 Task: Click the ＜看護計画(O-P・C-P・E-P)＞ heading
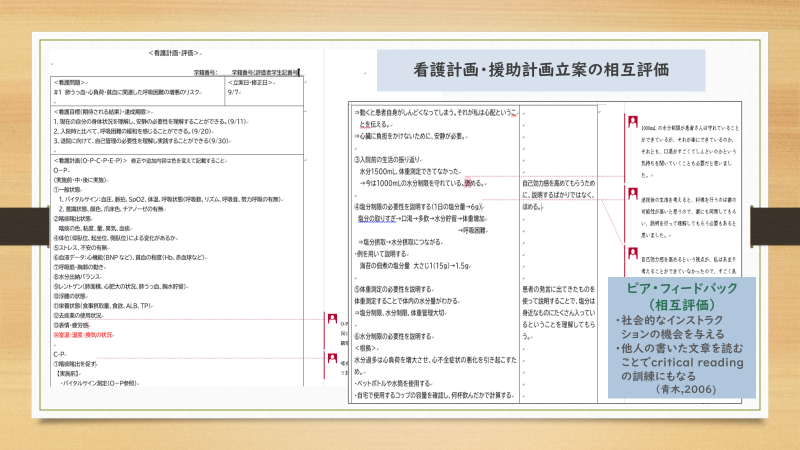(x=90, y=160)
